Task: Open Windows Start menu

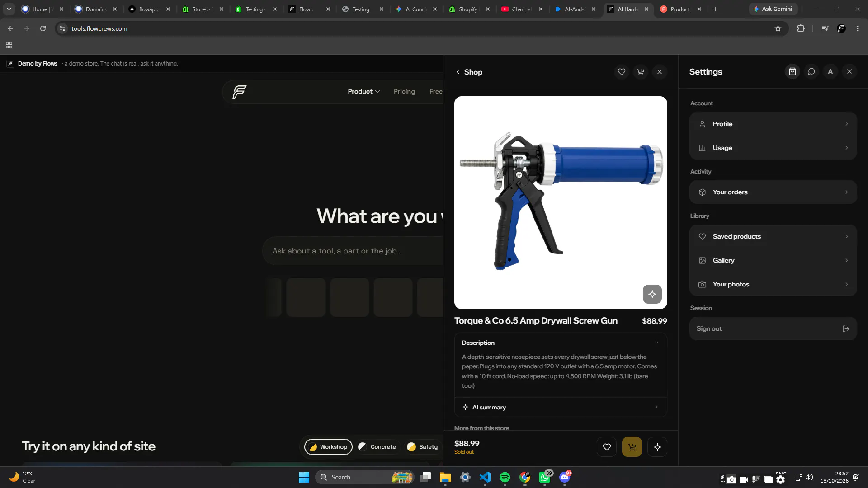Action: tap(304, 477)
